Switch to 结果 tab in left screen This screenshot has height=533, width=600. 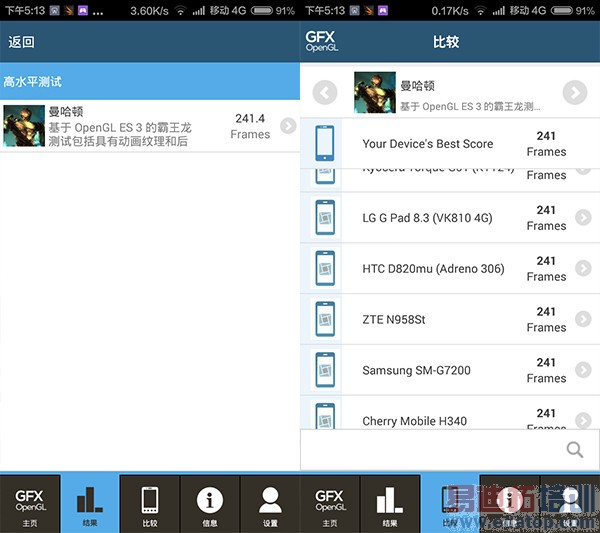(90, 504)
